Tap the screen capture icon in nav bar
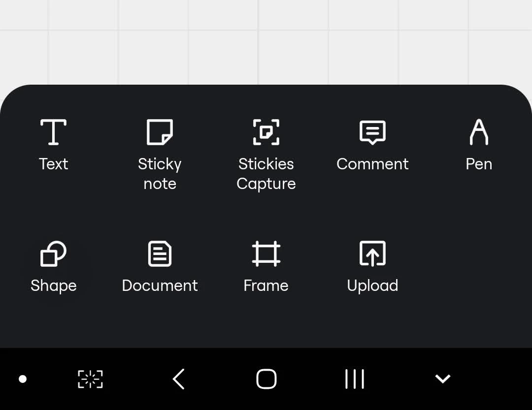Image resolution: width=532 pixels, height=410 pixels. tap(90, 379)
